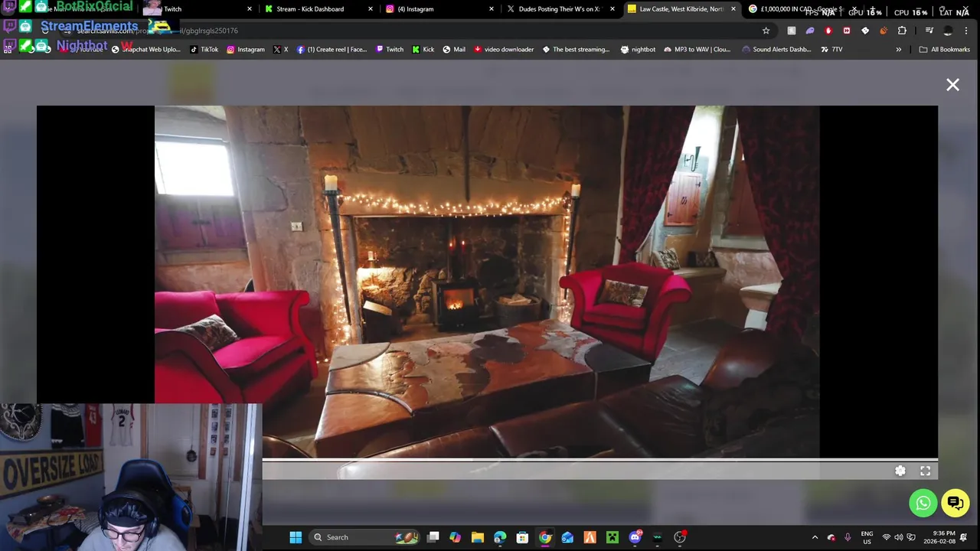
Task: Click the red fast-forward extension icon
Action: (847, 31)
